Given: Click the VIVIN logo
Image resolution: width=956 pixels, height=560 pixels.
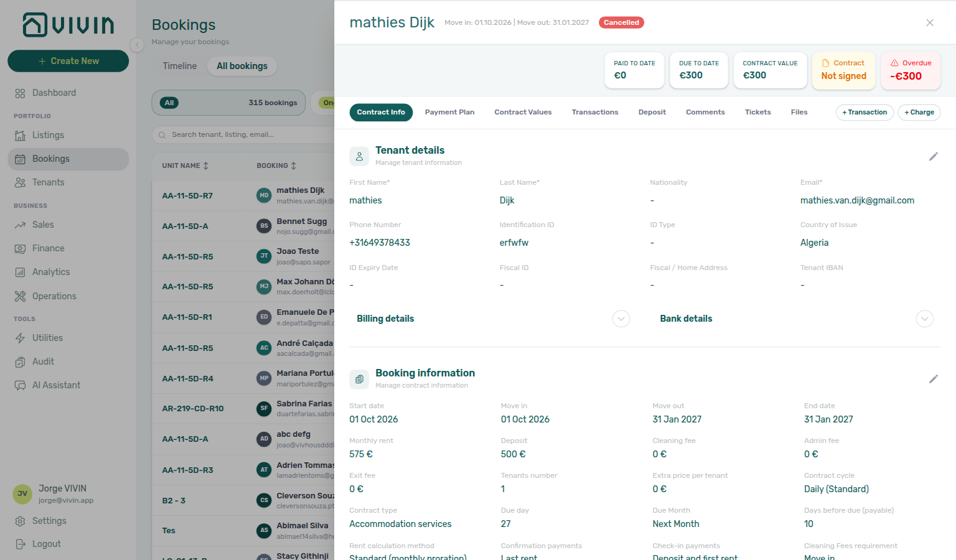Looking at the screenshot, I should [68, 25].
